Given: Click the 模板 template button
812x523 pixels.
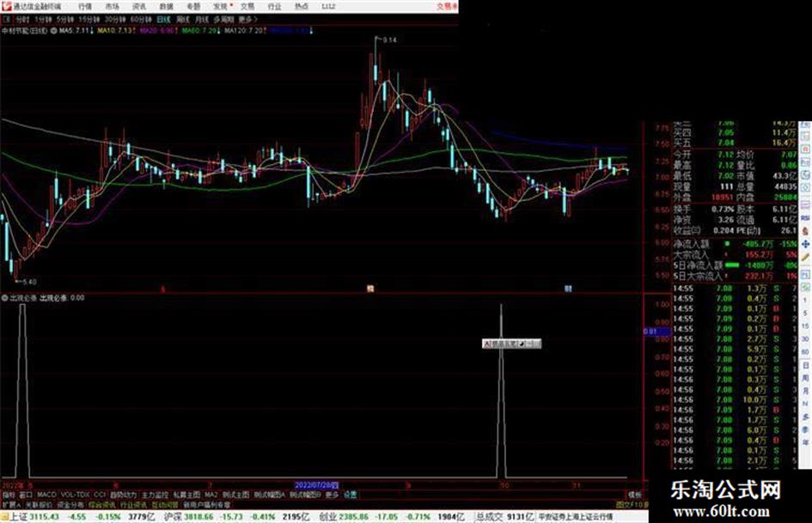Looking at the screenshot, I should click(x=635, y=495).
